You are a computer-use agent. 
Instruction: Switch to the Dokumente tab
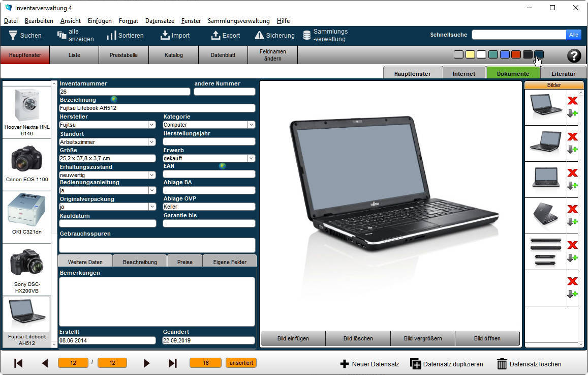point(513,73)
